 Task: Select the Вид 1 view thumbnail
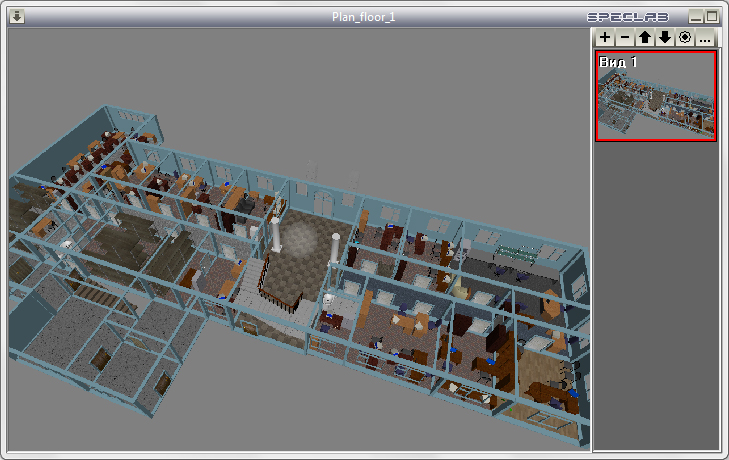pos(656,96)
